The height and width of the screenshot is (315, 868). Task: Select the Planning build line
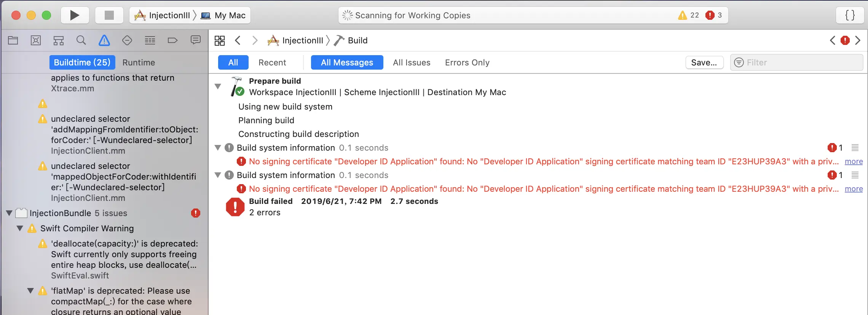click(266, 120)
